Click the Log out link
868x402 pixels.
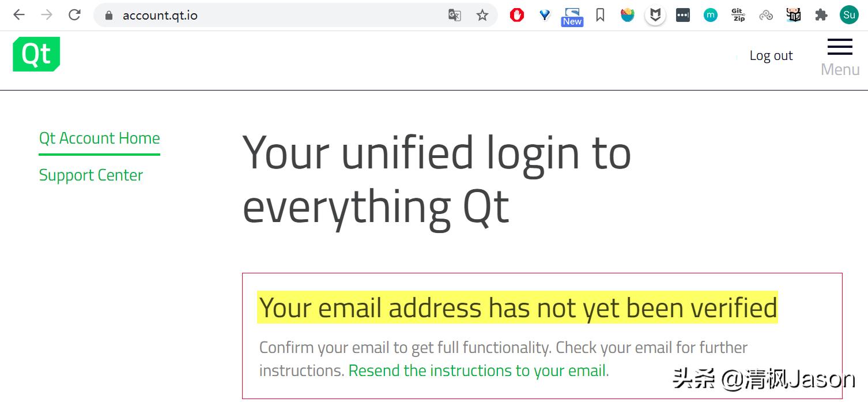point(771,55)
